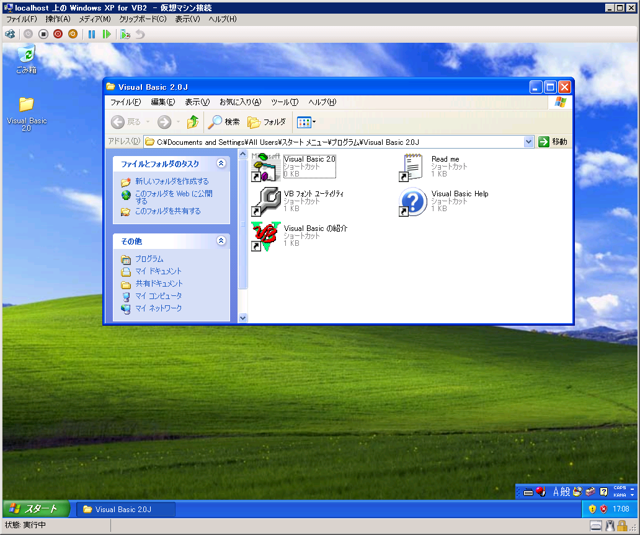Click the Go (移動) button

(x=553, y=142)
